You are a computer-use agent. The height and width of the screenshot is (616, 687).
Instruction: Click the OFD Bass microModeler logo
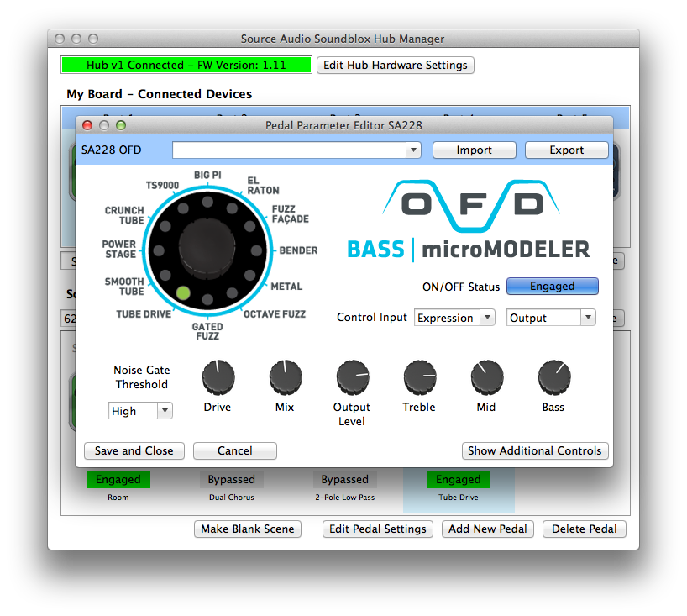469,221
